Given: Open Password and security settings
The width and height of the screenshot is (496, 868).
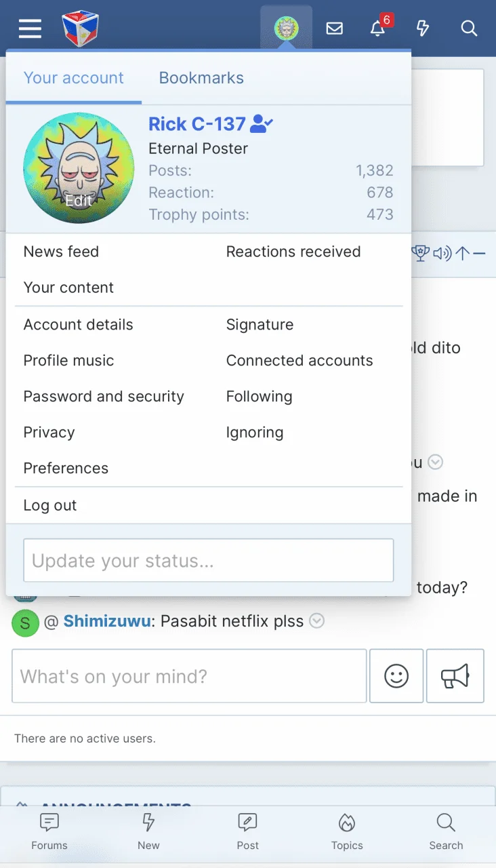Looking at the screenshot, I should tap(104, 397).
